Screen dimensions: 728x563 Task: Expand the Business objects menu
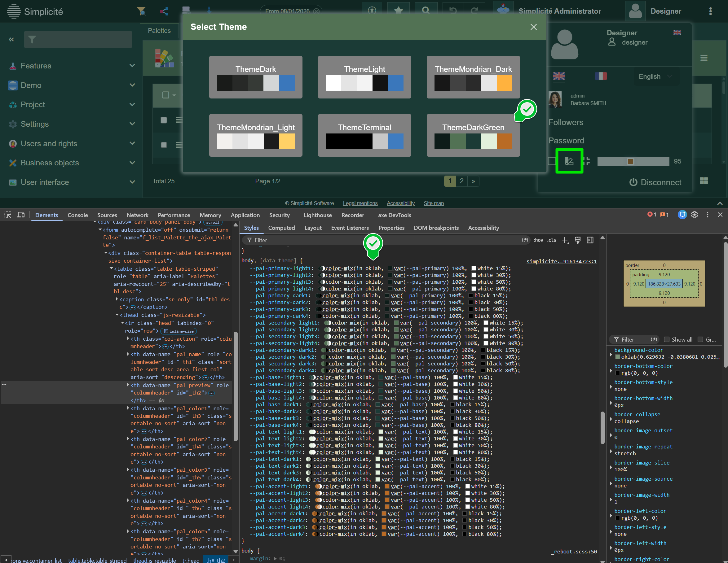pyautogui.click(x=72, y=163)
